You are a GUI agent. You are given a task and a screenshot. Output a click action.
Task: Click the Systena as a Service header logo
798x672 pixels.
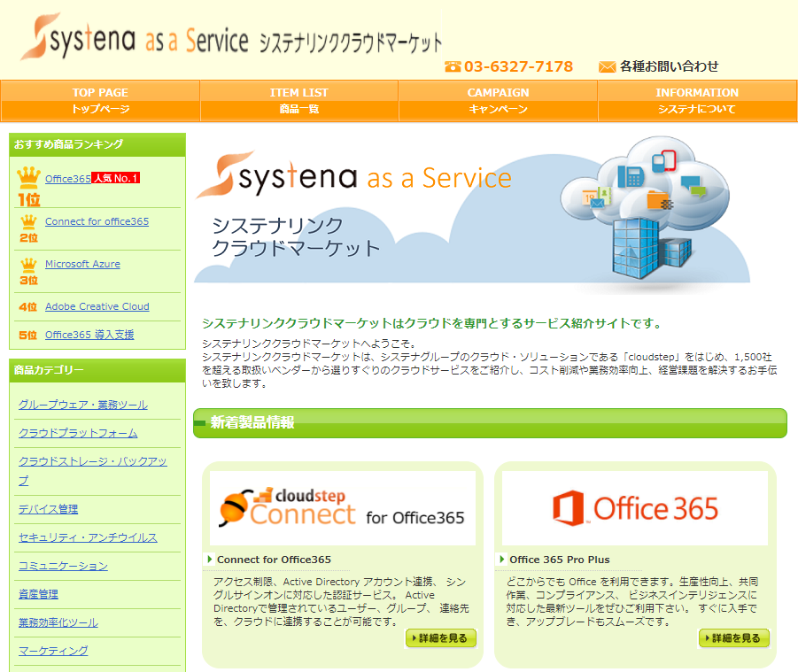(231, 36)
